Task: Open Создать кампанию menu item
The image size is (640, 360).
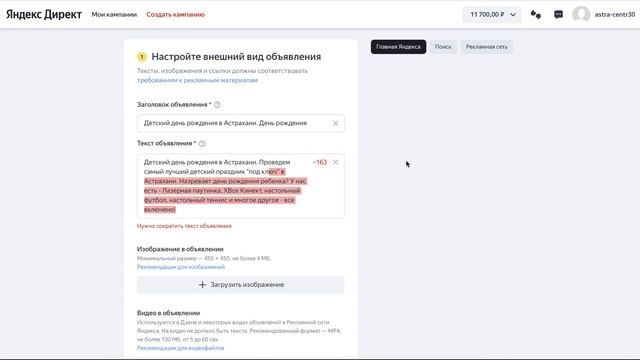Action: click(x=176, y=14)
